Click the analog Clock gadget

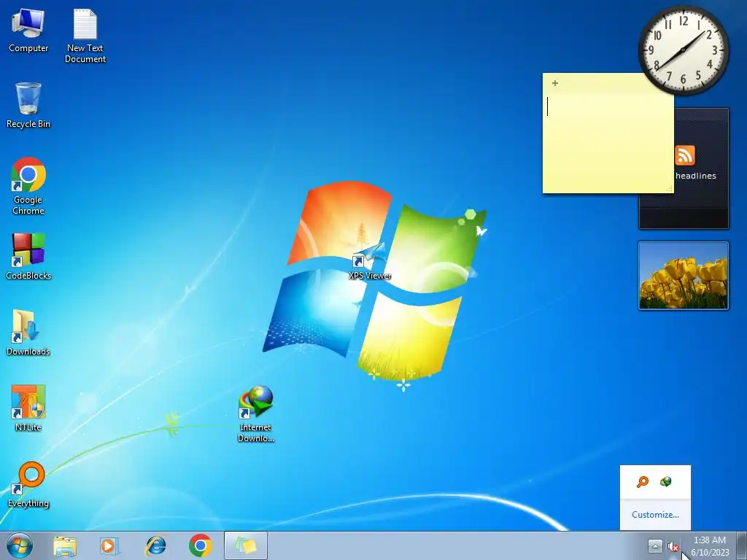683,50
